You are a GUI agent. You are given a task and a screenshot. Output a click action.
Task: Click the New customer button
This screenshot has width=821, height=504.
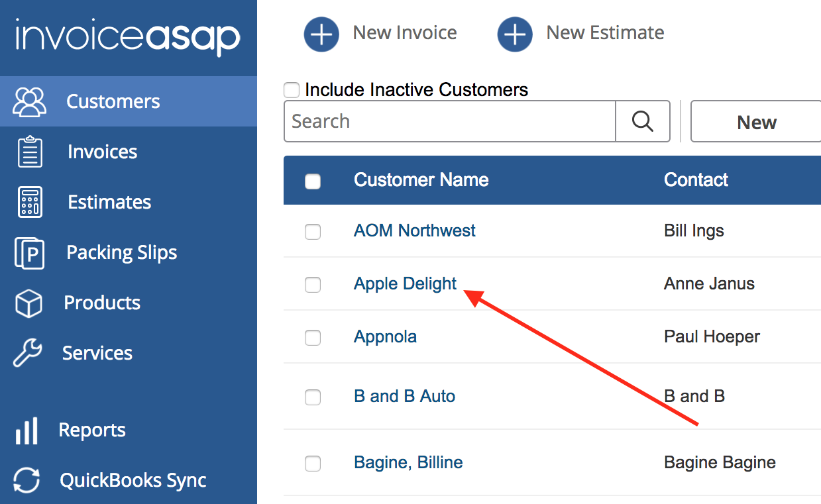point(756,122)
